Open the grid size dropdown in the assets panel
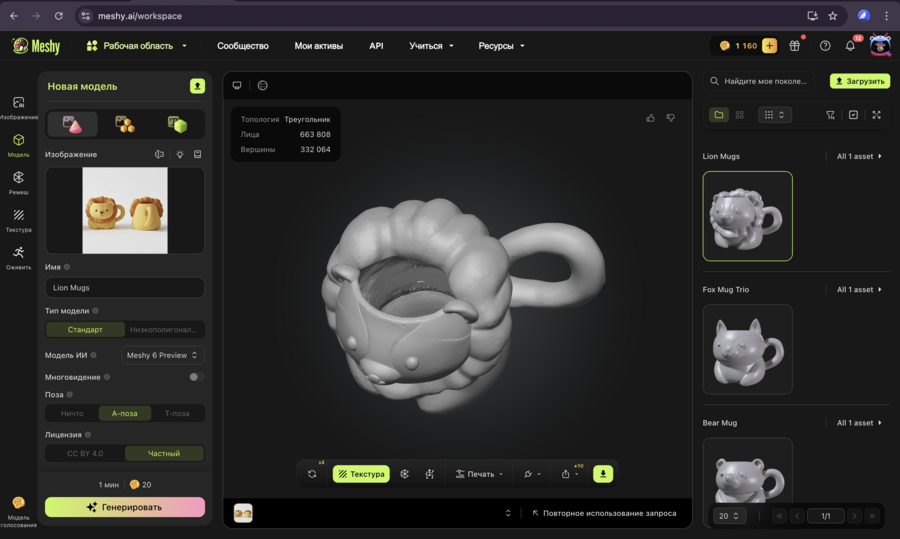 (775, 115)
